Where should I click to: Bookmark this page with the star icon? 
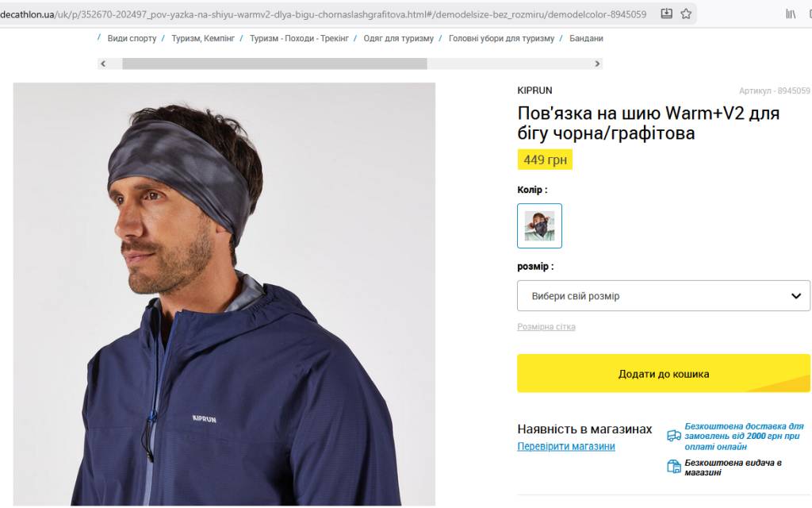pos(686,13)
